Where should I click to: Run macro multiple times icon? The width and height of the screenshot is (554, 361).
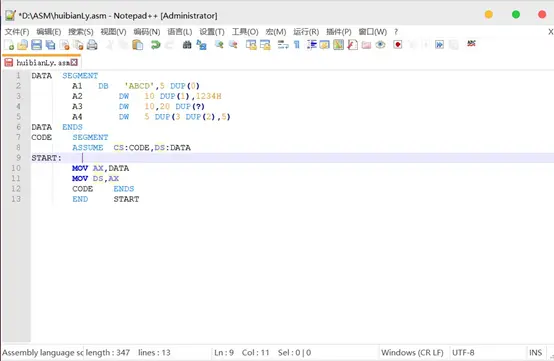pos(439,45)
